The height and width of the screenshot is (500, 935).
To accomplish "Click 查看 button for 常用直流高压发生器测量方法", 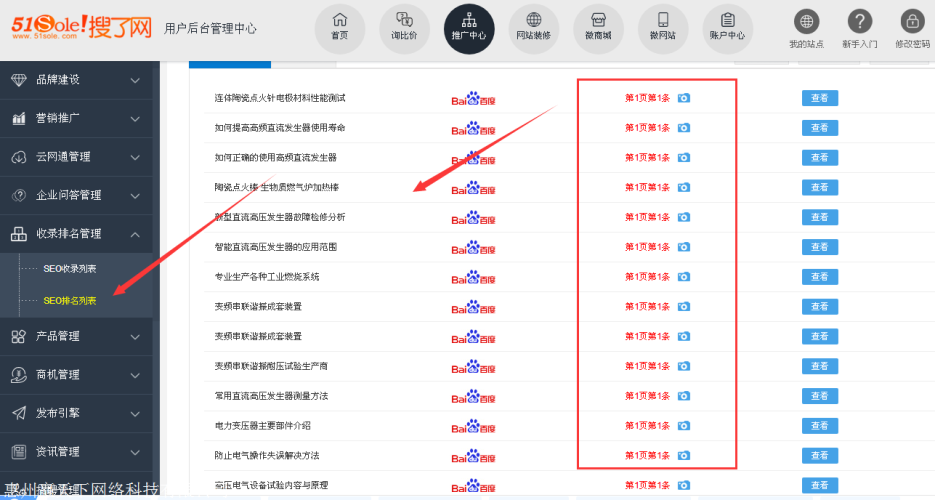I will pos(820,396).
